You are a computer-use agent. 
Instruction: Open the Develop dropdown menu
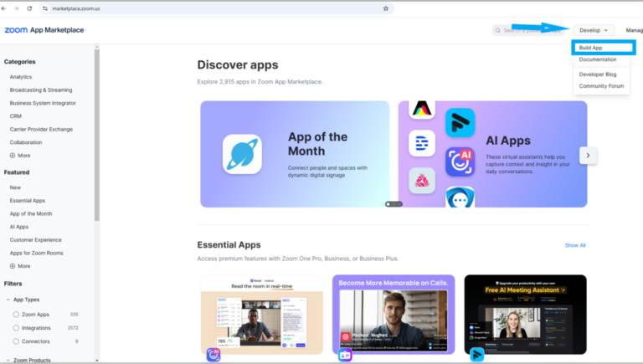pyautogui.click(x=594, y=30)
